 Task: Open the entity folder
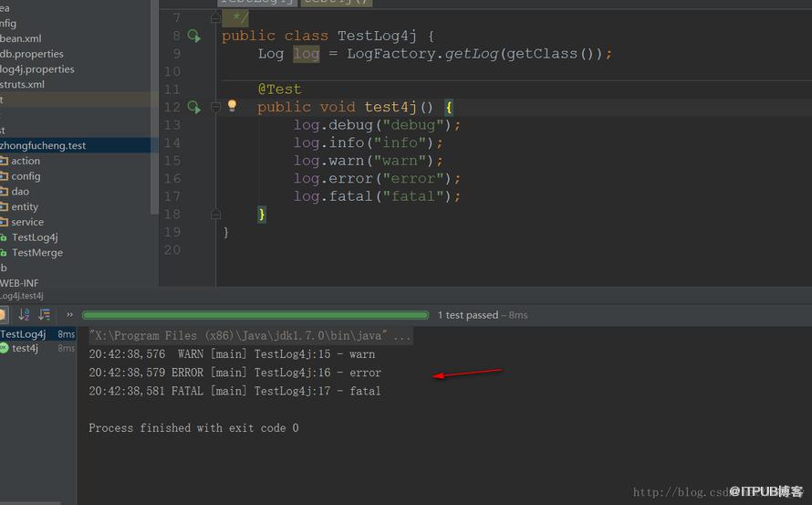(x=25, y=207)
